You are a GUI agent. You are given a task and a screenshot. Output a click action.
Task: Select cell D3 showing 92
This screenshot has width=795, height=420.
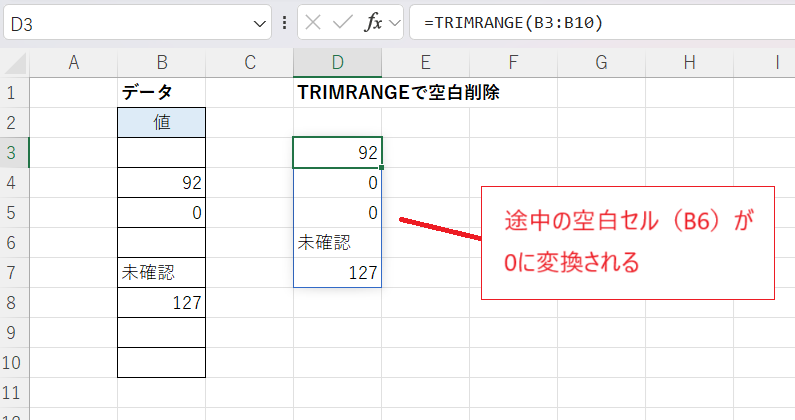[338, 153]
